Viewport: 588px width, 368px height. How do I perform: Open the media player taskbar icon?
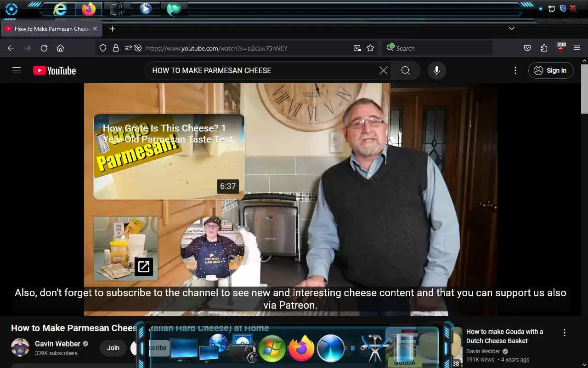146,9
